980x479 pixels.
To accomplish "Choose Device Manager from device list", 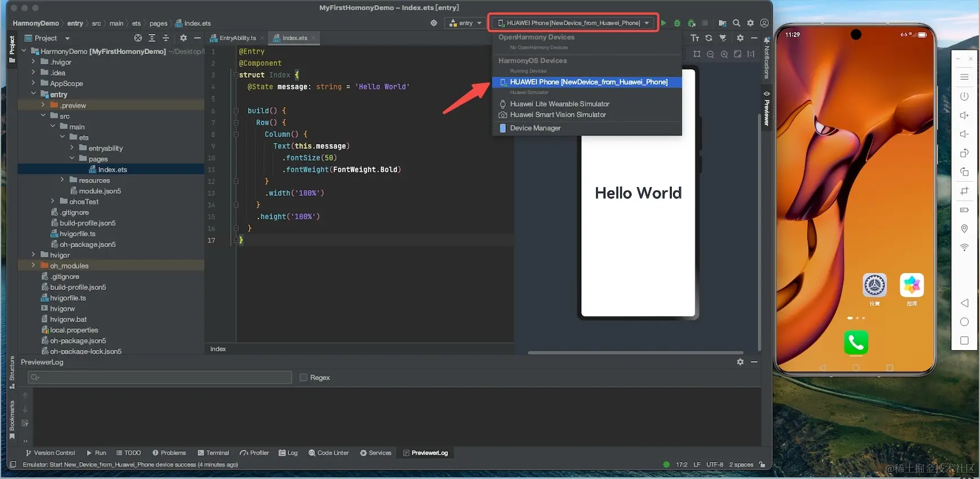I will 535,128.
